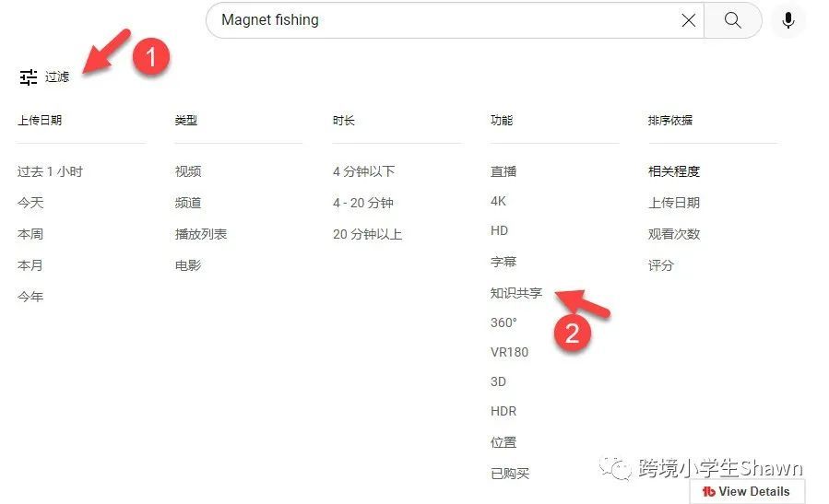The image size is (829, 504).
Task: Enable the 4K feature filter
Action: tap(498, 201)
